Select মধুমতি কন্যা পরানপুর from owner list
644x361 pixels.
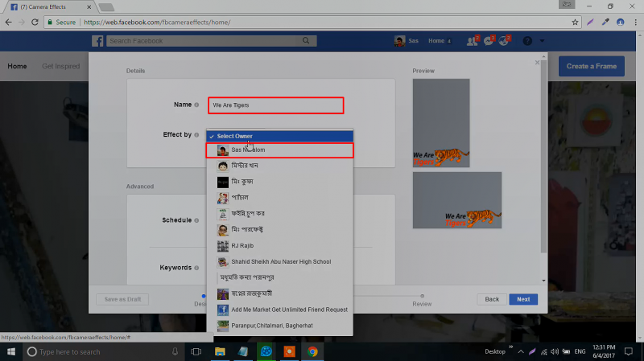point(279,277)
